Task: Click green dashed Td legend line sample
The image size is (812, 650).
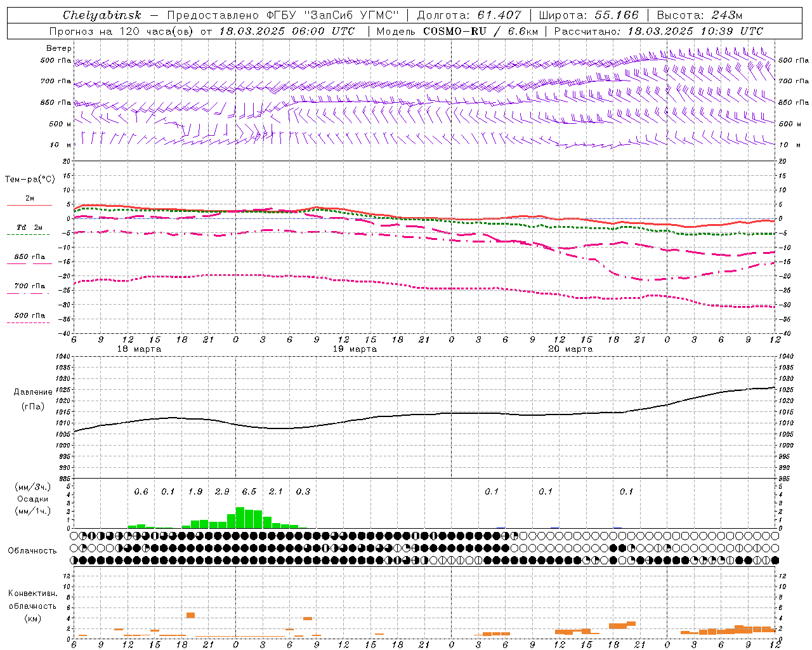Action: 29,235
